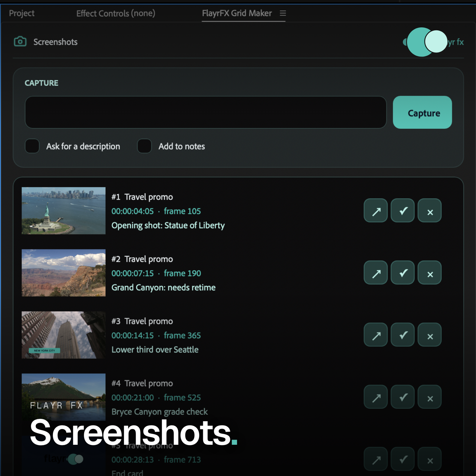This screenshot has width=476, height=476.
Task: Open the FlayrFX Grid Maker panel menu
Action: pyautogui.click(x=283, y=13)
